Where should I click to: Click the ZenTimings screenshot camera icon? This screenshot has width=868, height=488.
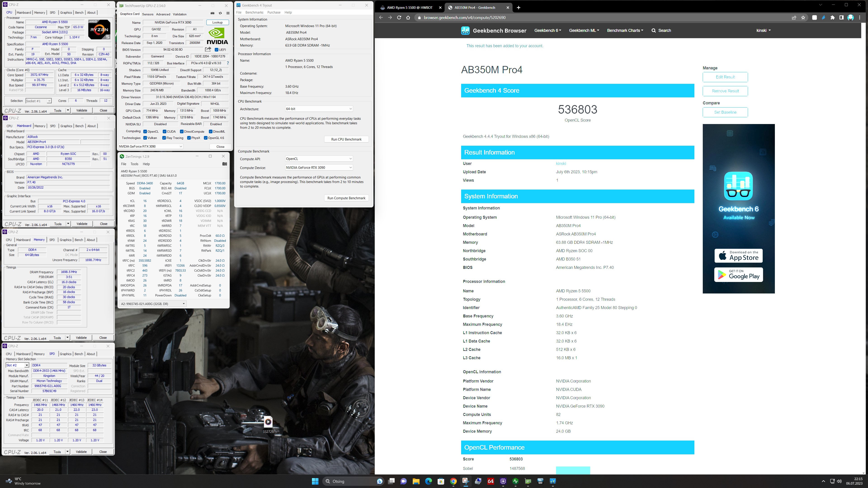(224, 164)
